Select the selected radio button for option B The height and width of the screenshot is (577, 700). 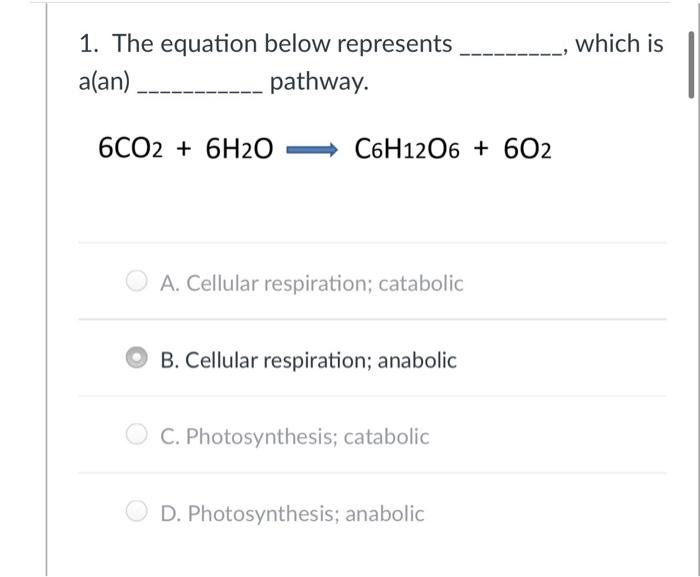(139, 360)
